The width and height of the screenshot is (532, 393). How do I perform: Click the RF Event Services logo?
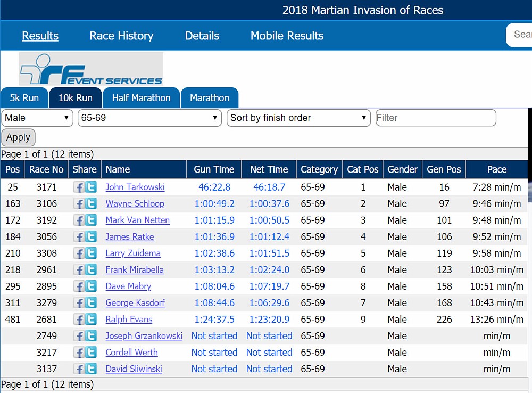click(91, 69)
